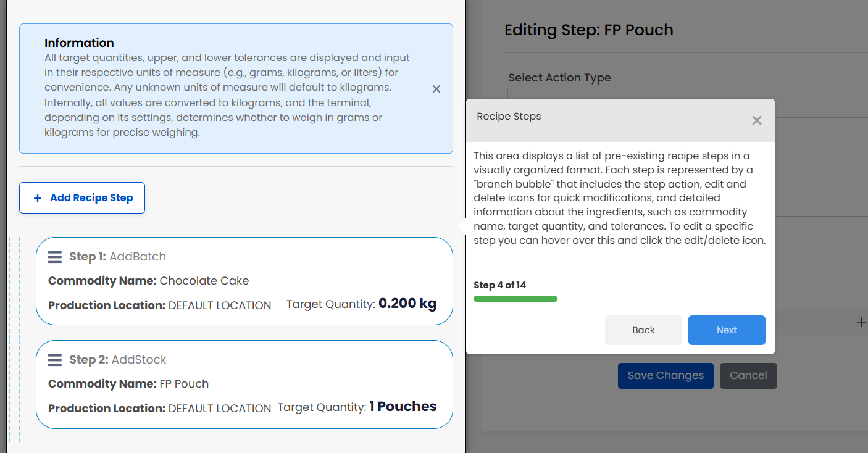
Task: Select the Chocolate Cake commodity name in Step 1
Action: [x=204, y=281]
